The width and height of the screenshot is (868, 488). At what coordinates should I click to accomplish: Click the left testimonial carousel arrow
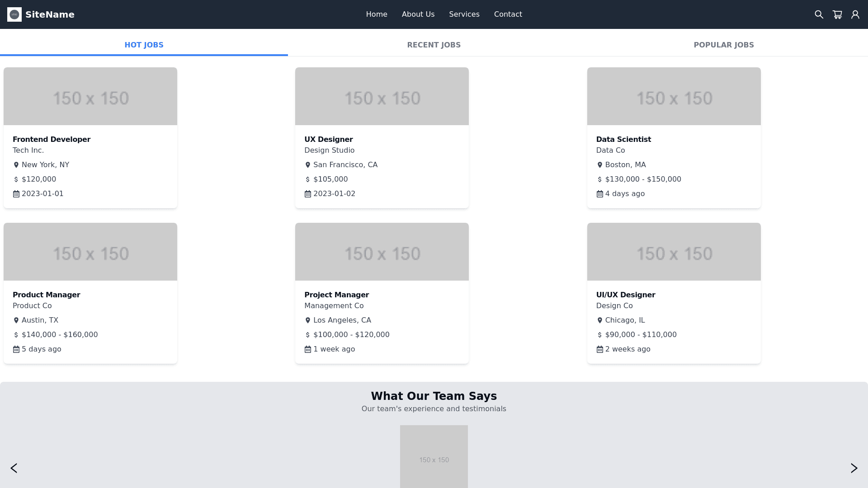pyautogui.click(x=14, y=468)
